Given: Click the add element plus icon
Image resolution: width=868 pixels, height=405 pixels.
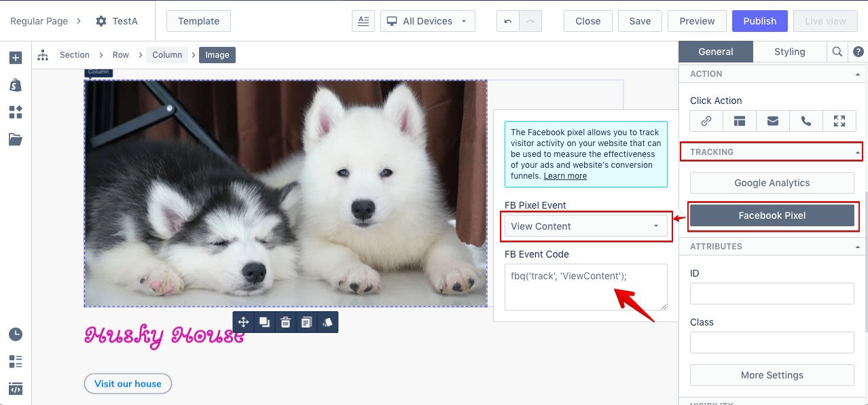Looking at the screenshot, I should 15,58.
